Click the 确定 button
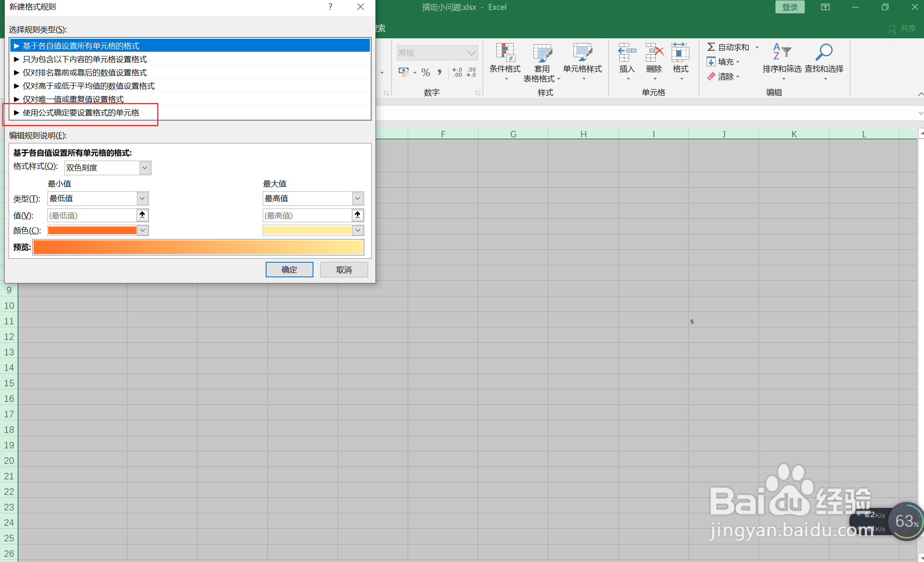 (x=289, y=270)
